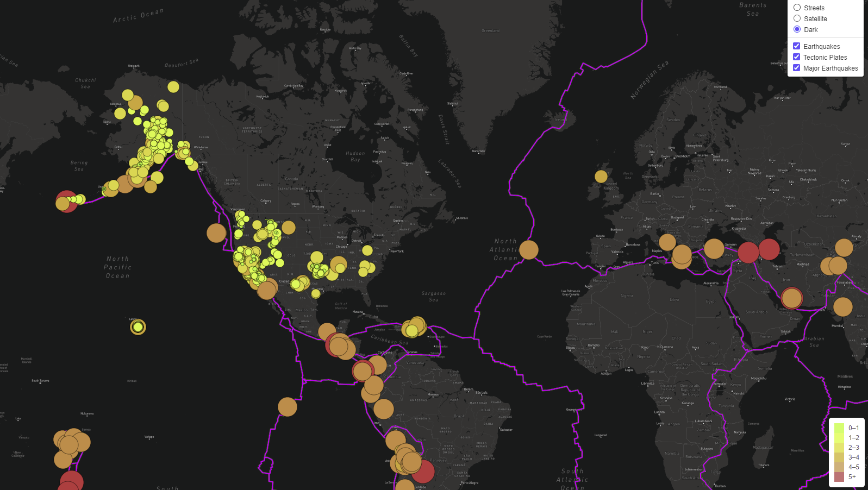The height and width of the screenshot is (490, 868).
Task: Click the '2–3' legend text
Action: click(854, 448)
